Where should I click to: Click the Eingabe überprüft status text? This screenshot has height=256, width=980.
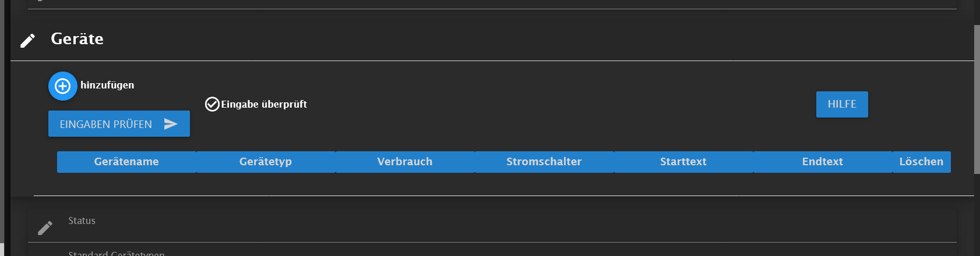coord(264,104)
